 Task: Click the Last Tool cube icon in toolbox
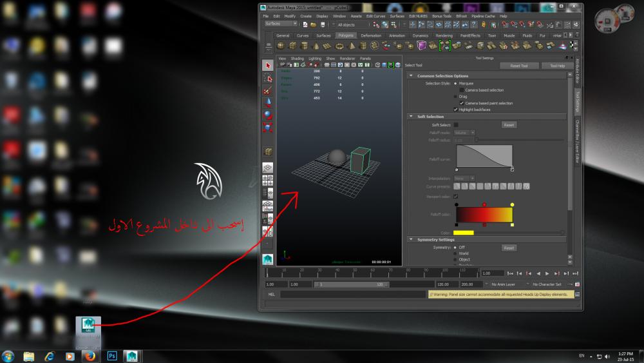coord(268,152)
